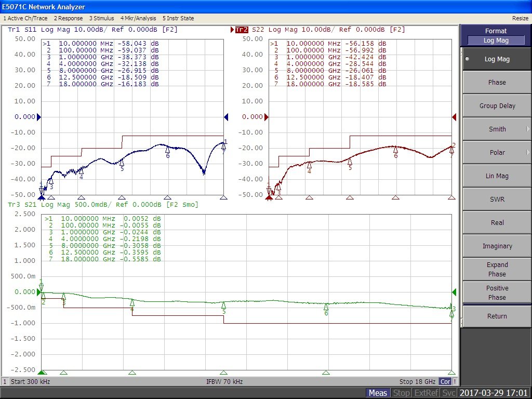Expand the Polar format submenu
532x399 pixels.
click(x=497, y=153)
